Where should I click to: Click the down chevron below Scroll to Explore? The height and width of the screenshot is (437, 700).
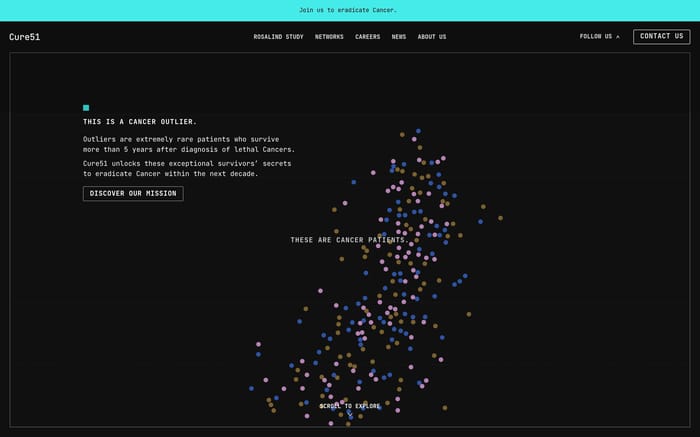(x=350, y=415)
